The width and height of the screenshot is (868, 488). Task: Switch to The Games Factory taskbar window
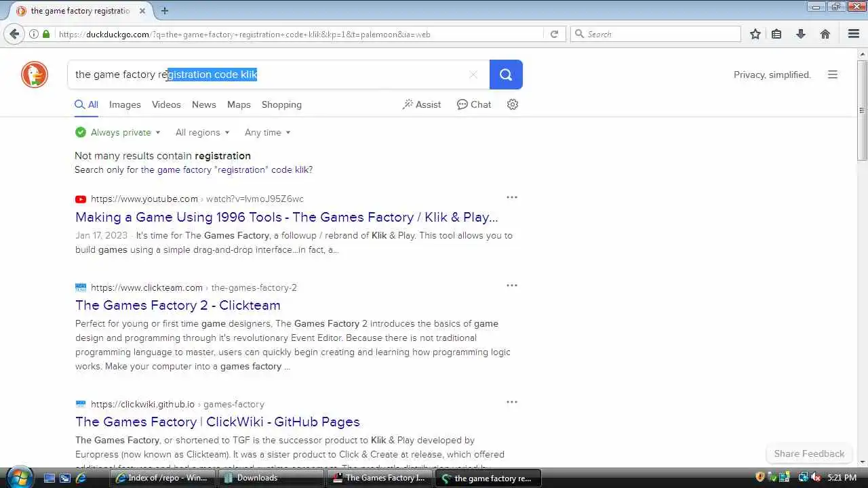pyautogui.click(x=379, y=478)
